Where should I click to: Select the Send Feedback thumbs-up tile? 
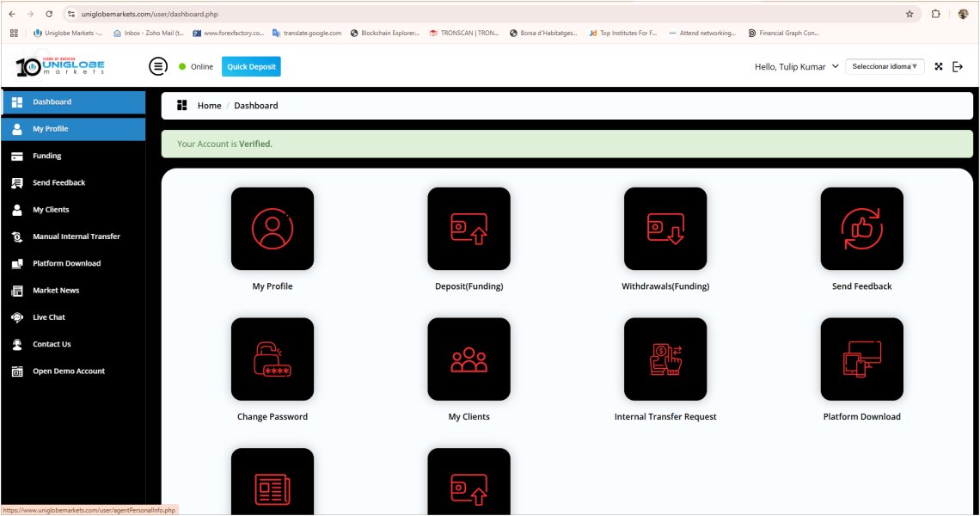point(861,229)
